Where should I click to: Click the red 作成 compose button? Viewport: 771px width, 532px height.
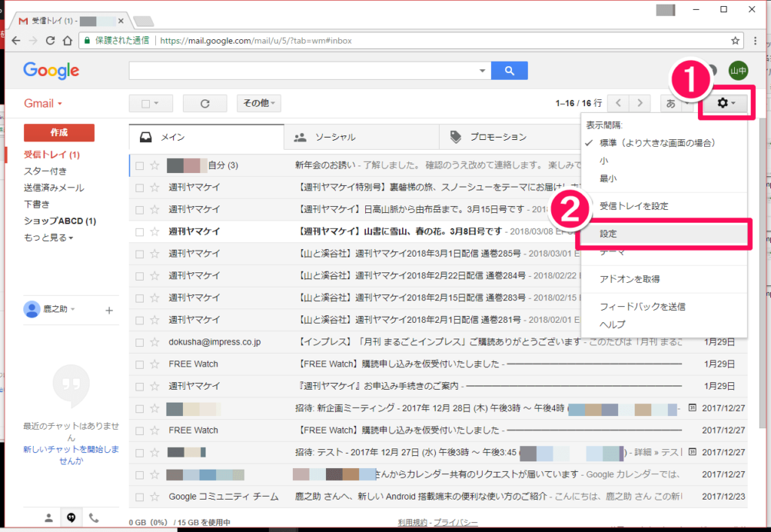coord(59,132)
